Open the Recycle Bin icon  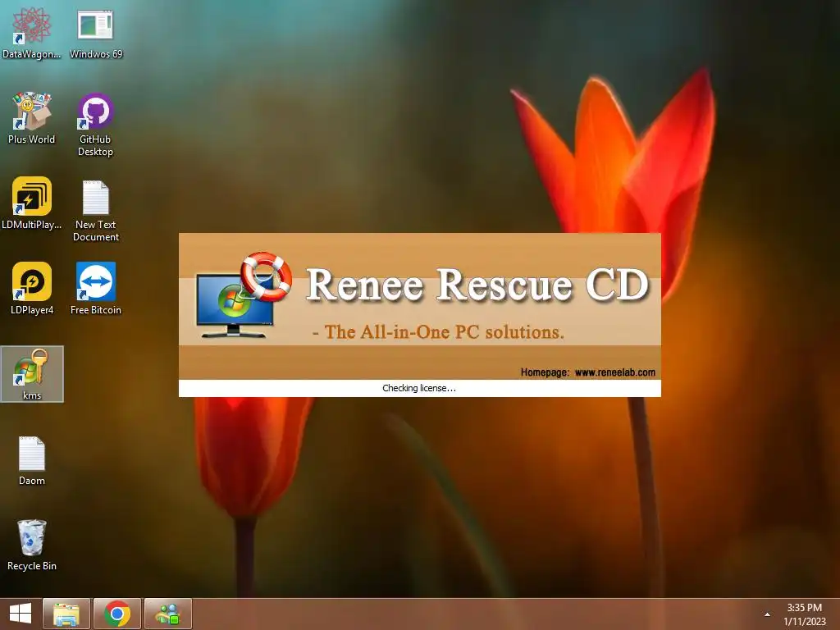pyautogui.click(x=32, y=545)
